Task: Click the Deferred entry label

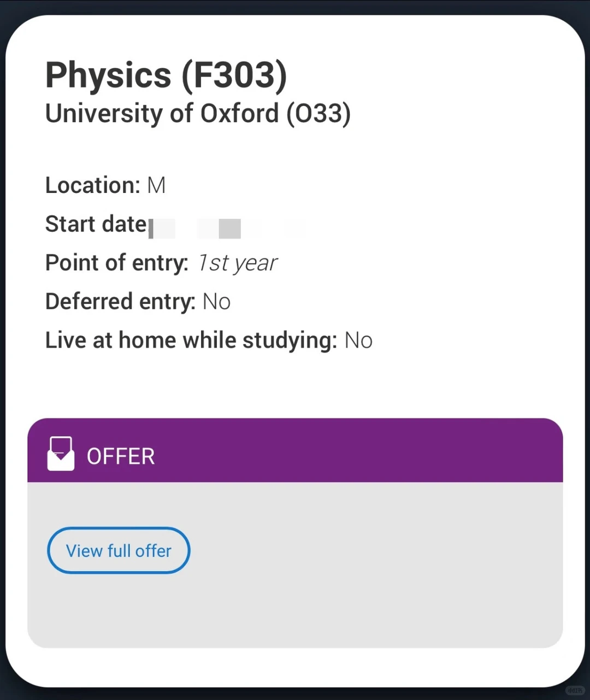Action: tap(120, 302)
